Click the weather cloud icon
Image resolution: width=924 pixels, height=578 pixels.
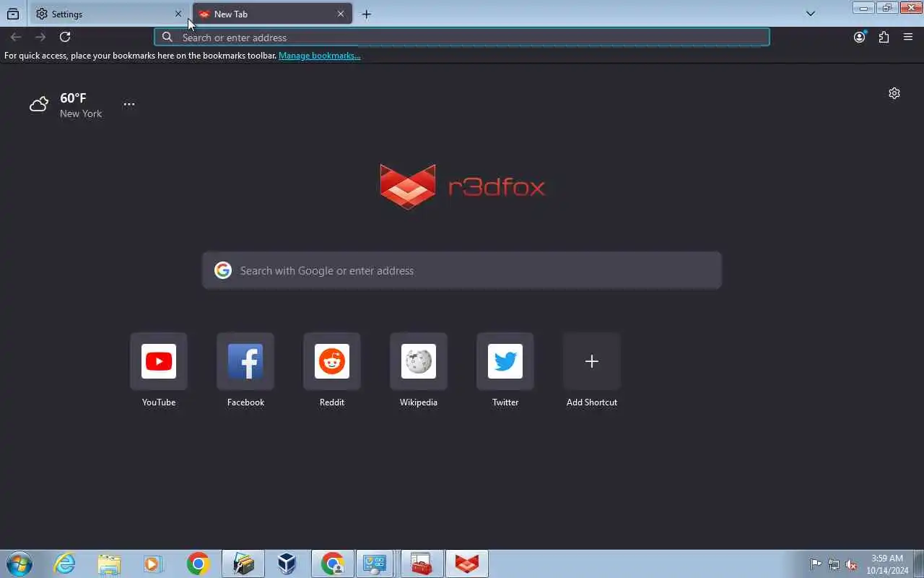point(39,105)
